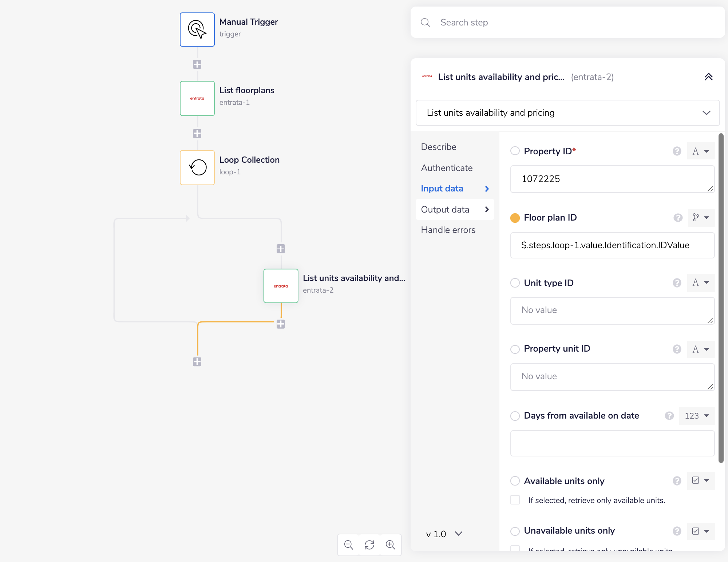728x562 pixels.
Task: Click the help icon next to Floor plan ID
Action: tap(678, 218)
